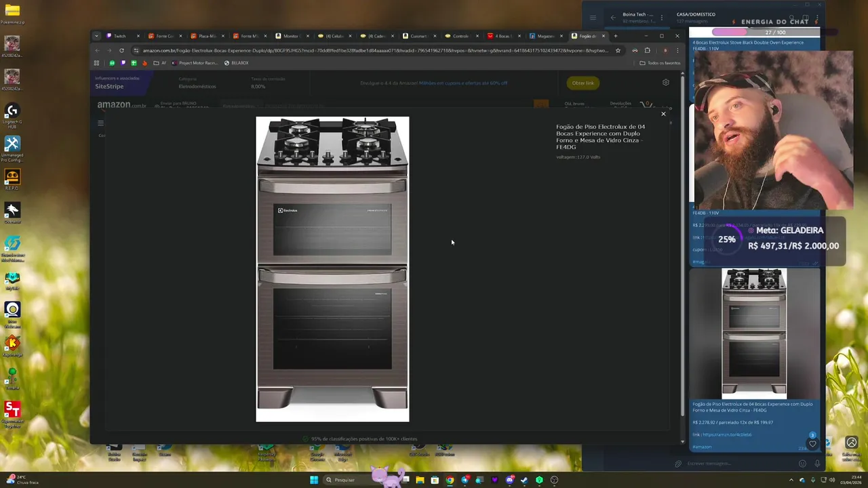This screenshot has height=488, width=868.
Task: Open Amazon hamburger menu on the left
Action: [100, 123]
